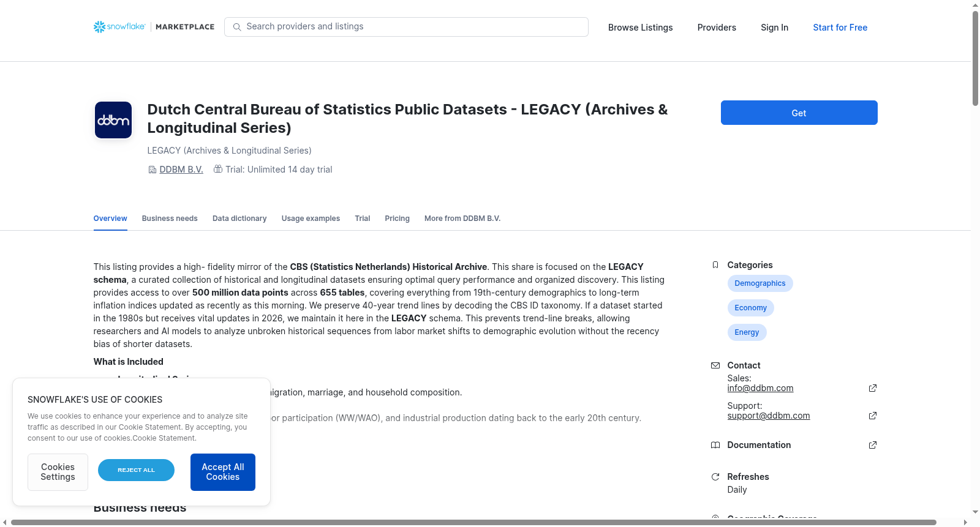Click the horizontal scrollbar thumb
The width and height of the screenshot is (980, 527).
pyautogui.click(x=473, y=522)
